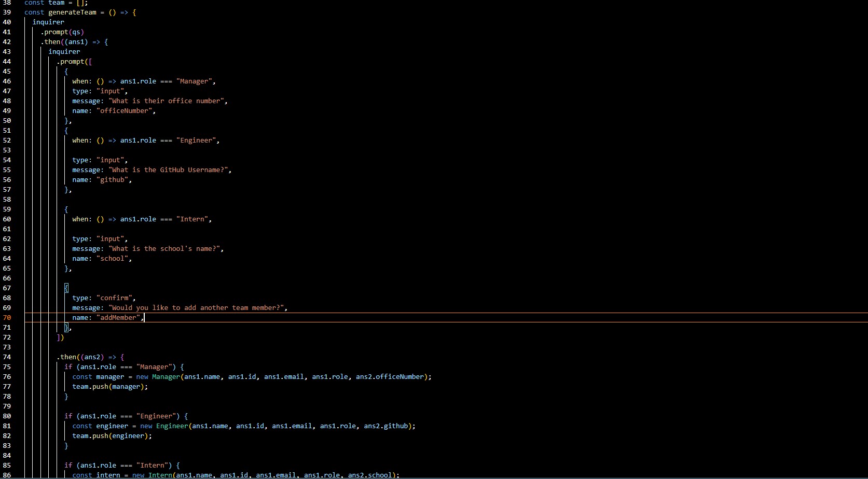The width and height of the screenshot is (868, 479).
Task: Click line number 79 in the gutter
Action: point(7,406)
